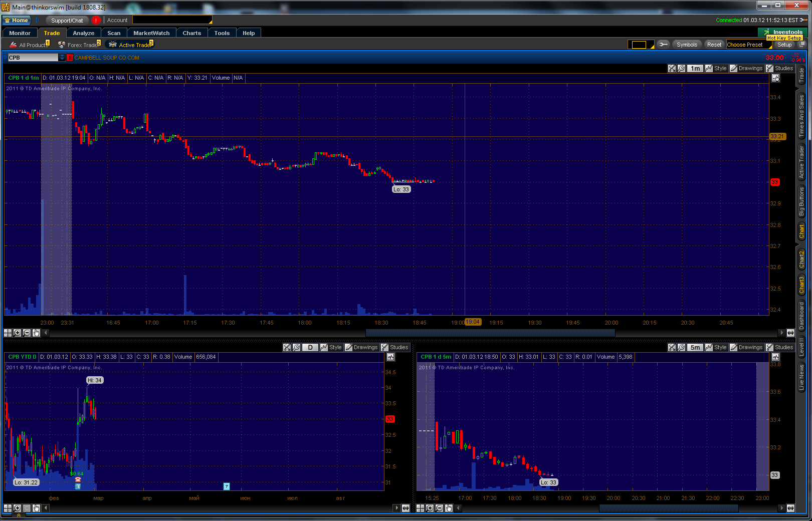Click the main chart horizontal scrollbar thumb
Viewport: 812px width, 521px height.
[x=490, y=333]
